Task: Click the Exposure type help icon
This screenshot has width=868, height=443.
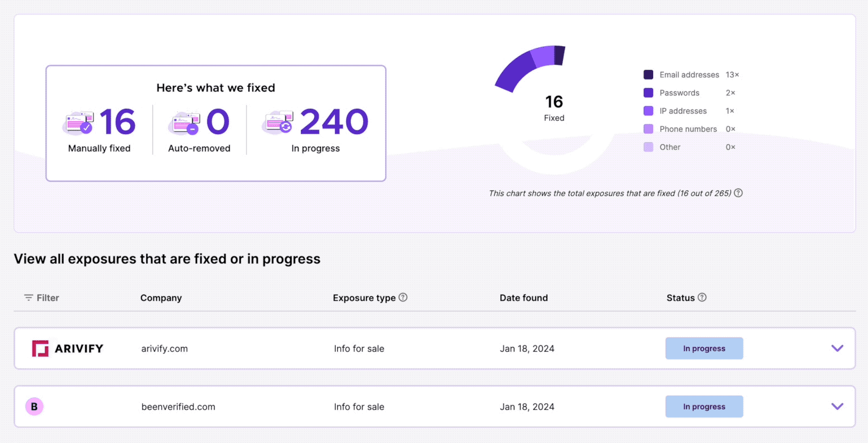Action: pyautogui.click(x=403, y=298)
